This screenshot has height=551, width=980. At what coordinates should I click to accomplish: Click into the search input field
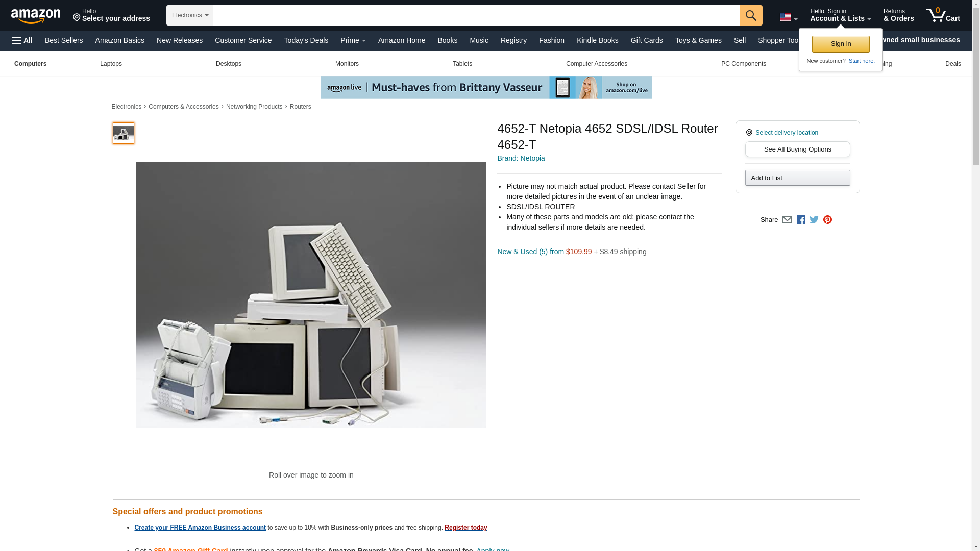pos(476,15)
